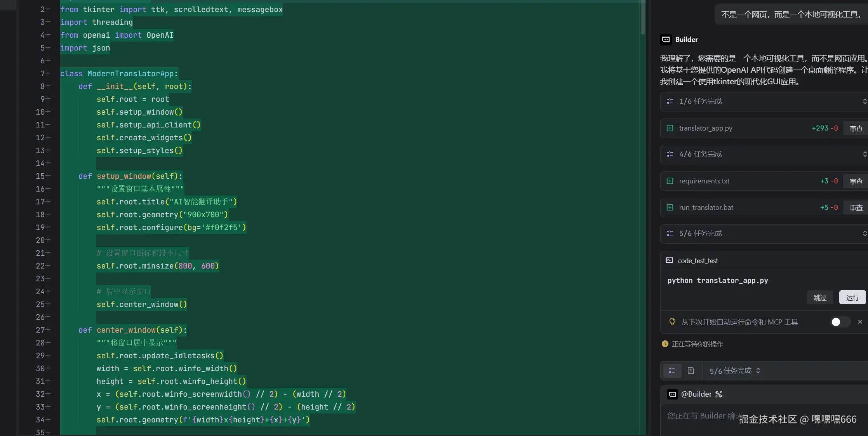Click the code editor vertical scrollbar
Viewport: 868px width, 436px height.
coord(643,17)
